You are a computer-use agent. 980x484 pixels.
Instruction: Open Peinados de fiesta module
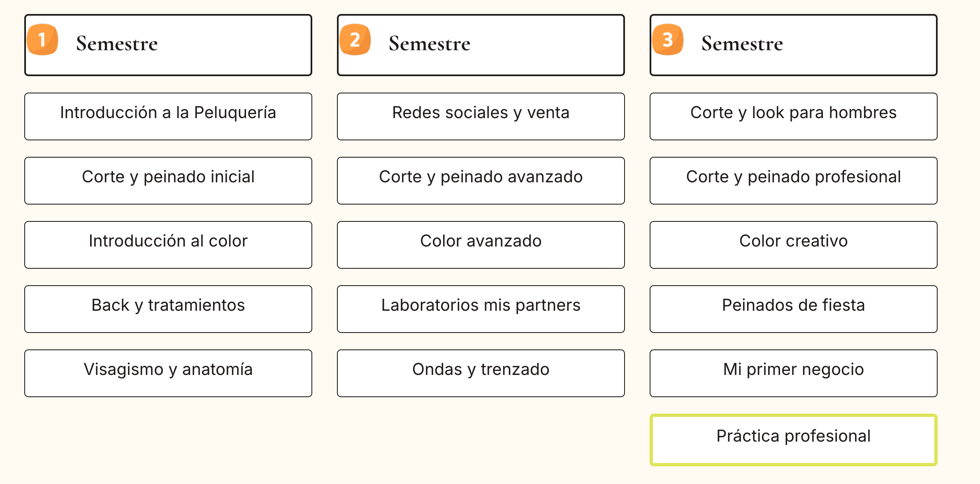794,309
